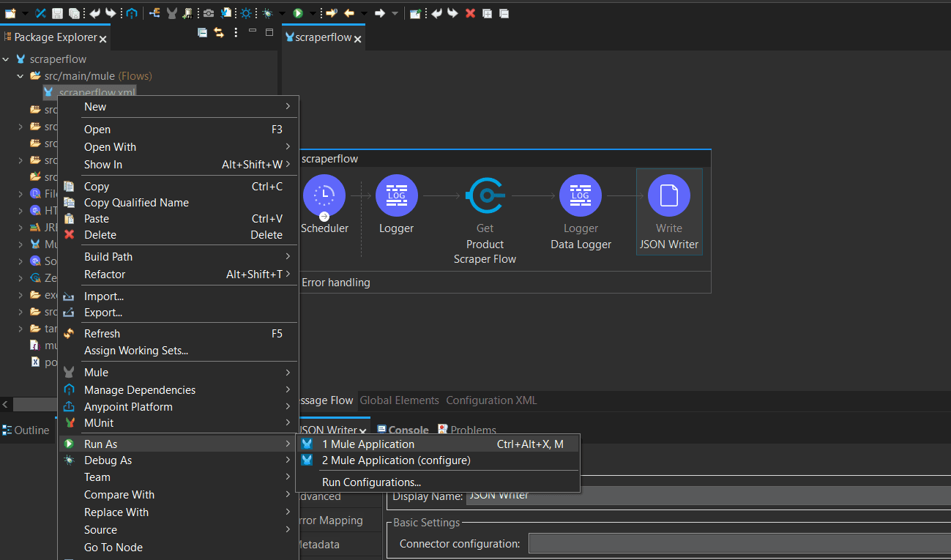This screenshot has height=560, width=951.
Task: Select the Write JSON Writer component
Action: (x=668, y=213)
